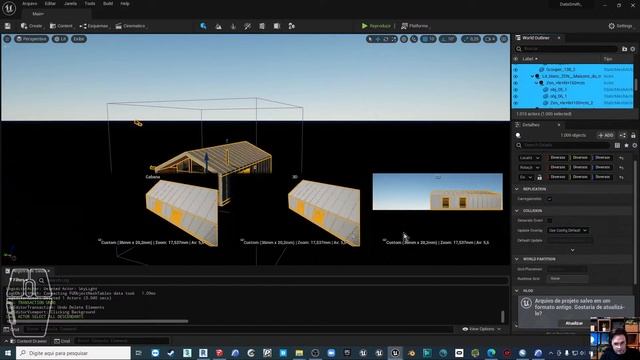Open the Cinematics menu in the toolbar
The image size is (640, 360).
point(130,26)
